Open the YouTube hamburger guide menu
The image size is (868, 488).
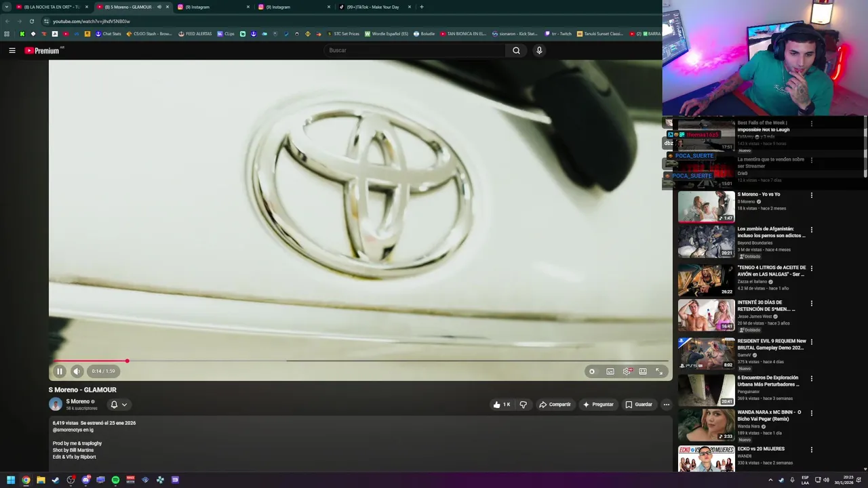pos(12,50)
